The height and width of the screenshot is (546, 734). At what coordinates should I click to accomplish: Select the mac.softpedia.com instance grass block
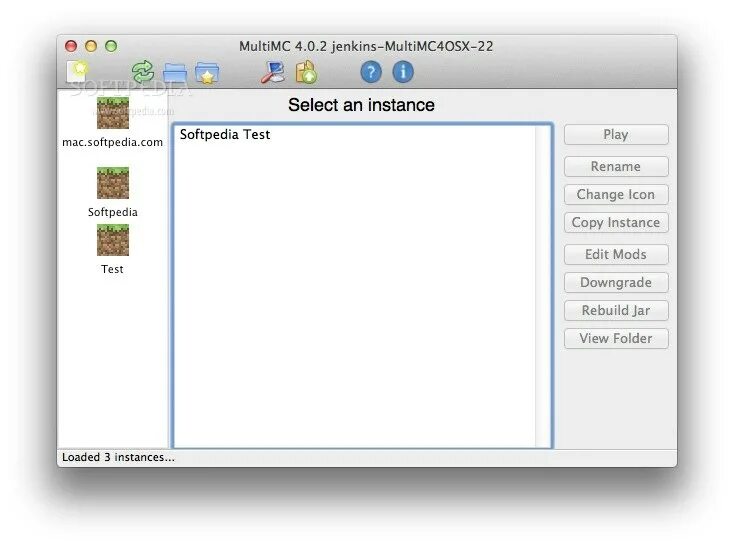pyautogui.click(x=113, y=113)
